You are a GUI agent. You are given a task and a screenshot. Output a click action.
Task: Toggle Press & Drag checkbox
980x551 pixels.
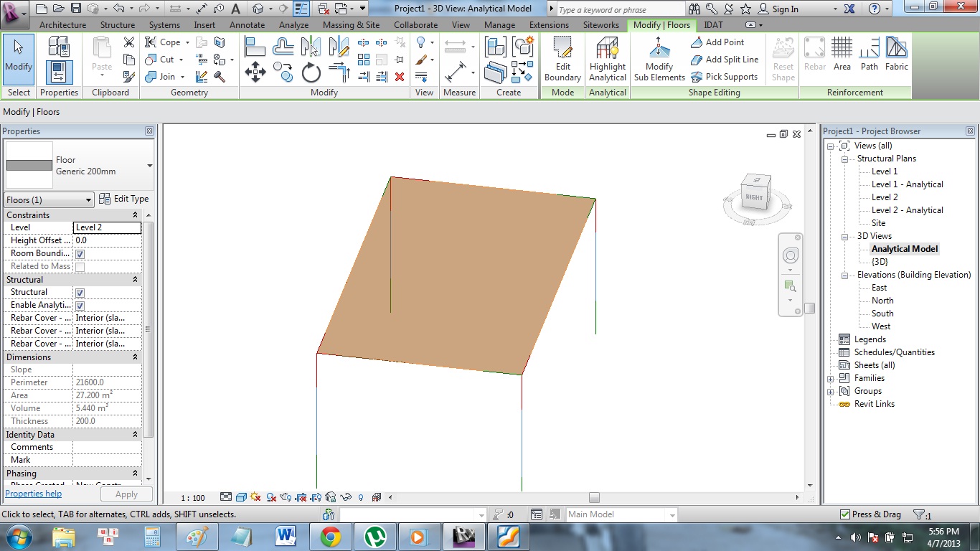845,514
